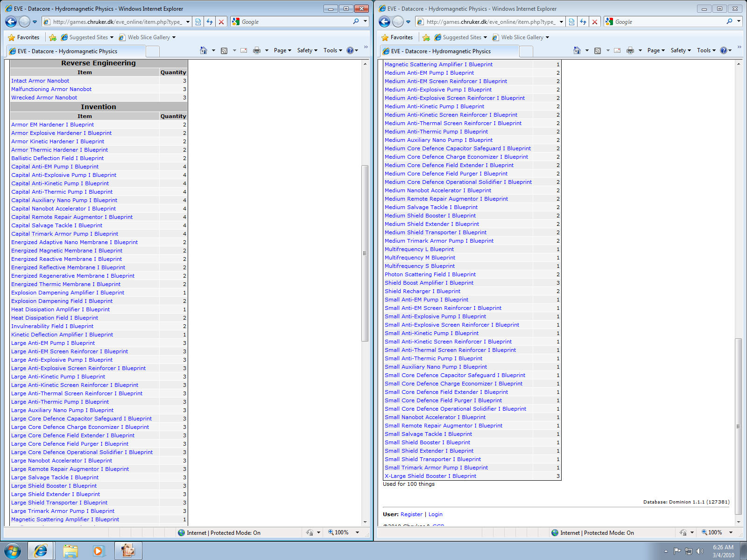
Task: Click Home icon in right window
Action: (577, 50)
